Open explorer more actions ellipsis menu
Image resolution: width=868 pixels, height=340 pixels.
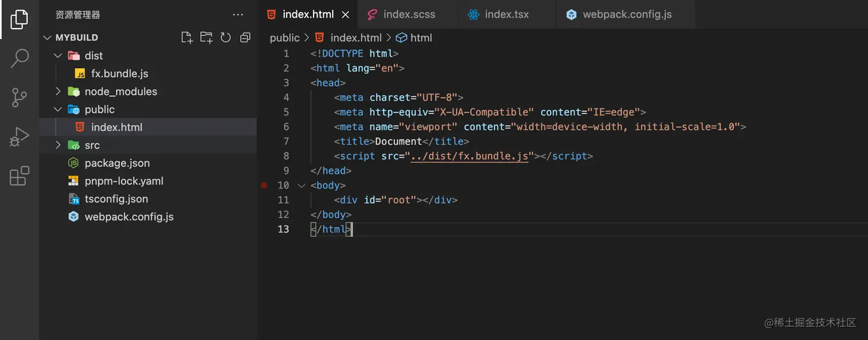pos(238,14)
